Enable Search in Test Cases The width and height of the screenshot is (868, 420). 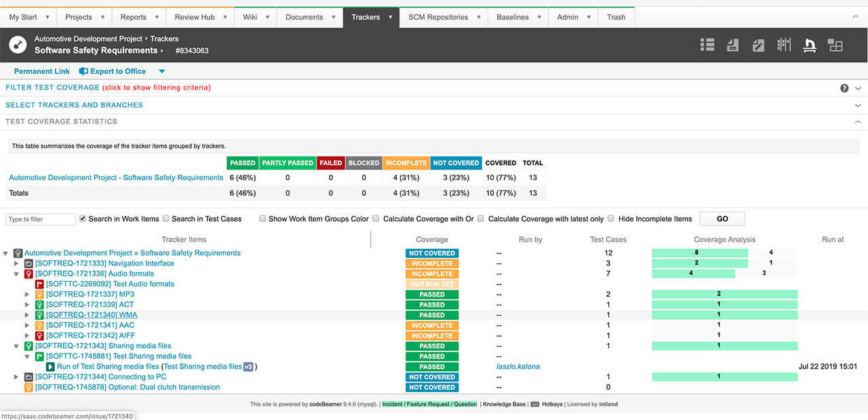click(166, 219)
